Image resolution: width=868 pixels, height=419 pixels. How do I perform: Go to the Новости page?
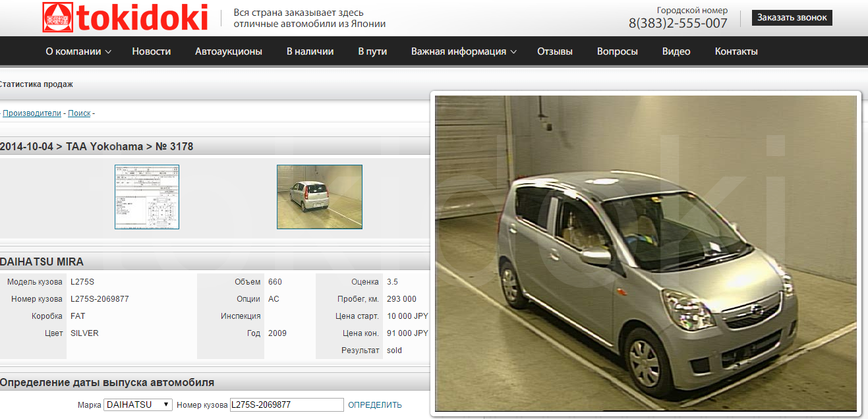(x=151, y=51)
